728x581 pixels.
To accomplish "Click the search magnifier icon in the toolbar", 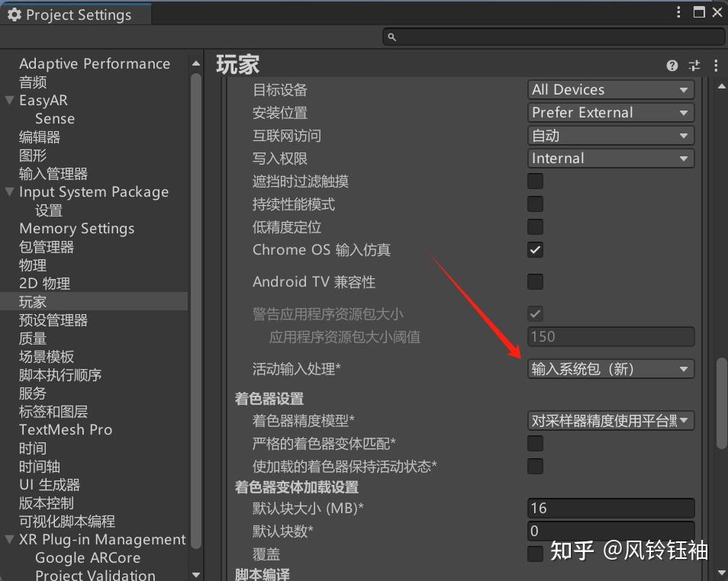I will tap(391, 36).
